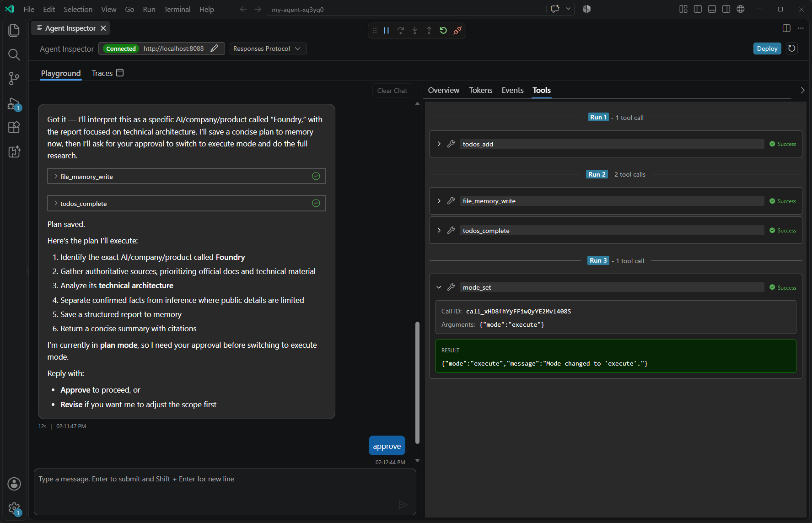
Task: Click the send message arrow icon
Action: tap(403, 504)
